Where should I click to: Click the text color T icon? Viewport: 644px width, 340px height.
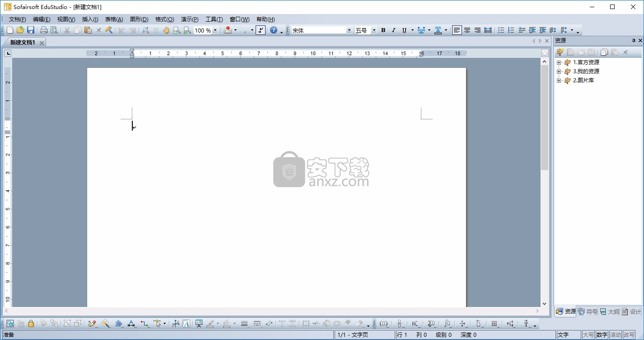438,30
